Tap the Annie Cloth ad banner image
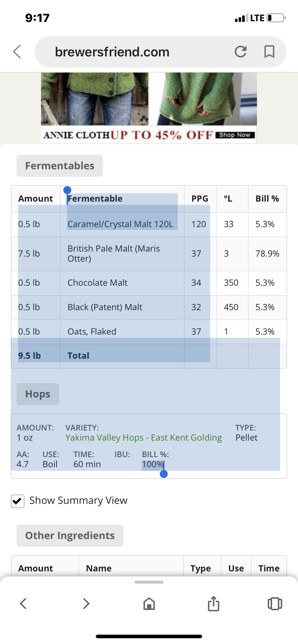The image size is (298, 644). 149,108
